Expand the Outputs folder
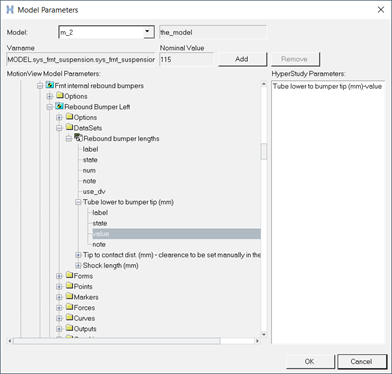 tap(59, 329)
